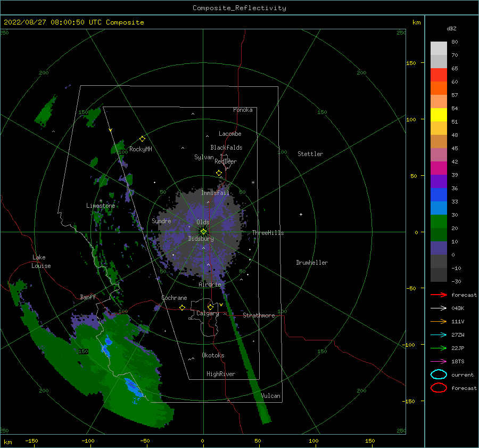The image size is (479, 448).
Task: Click the RedDeer city label
Action: 226,161
